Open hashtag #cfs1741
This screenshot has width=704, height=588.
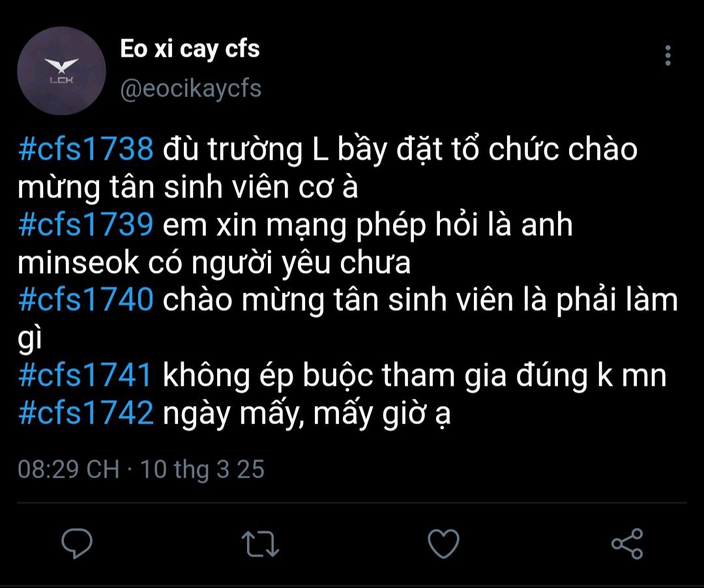click(x=85, y=375)
